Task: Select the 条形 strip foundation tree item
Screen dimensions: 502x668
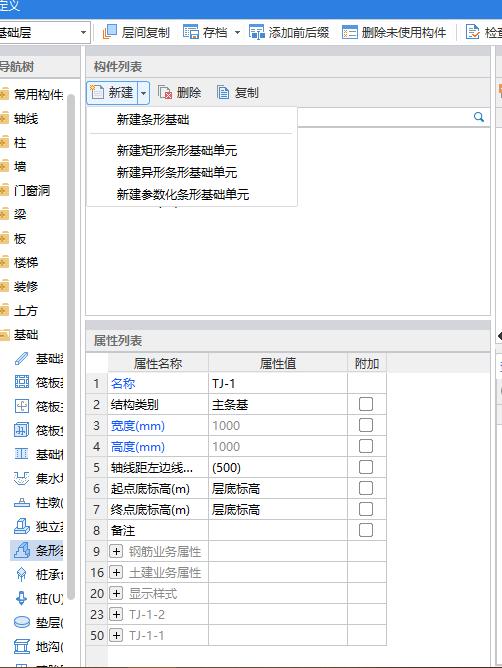Action: pyautogui.click(x=38, y=550)
